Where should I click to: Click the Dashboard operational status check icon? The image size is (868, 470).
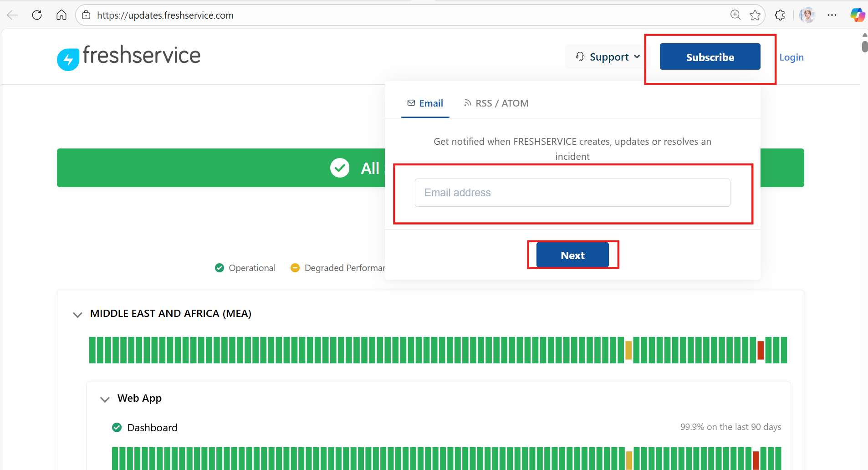[117, 427]
